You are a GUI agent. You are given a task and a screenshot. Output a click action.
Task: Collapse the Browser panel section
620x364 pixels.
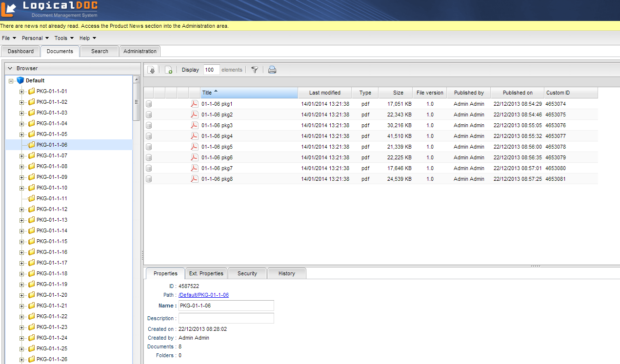tap(10, 68)
